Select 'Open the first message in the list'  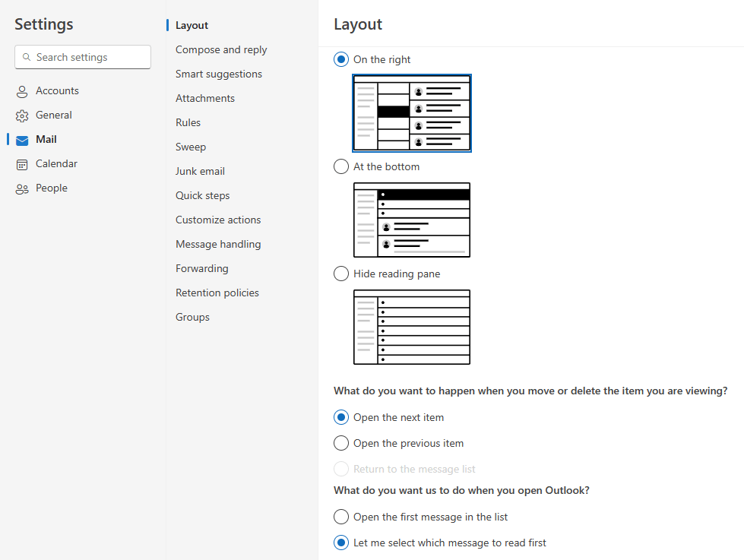coord(341,517)
